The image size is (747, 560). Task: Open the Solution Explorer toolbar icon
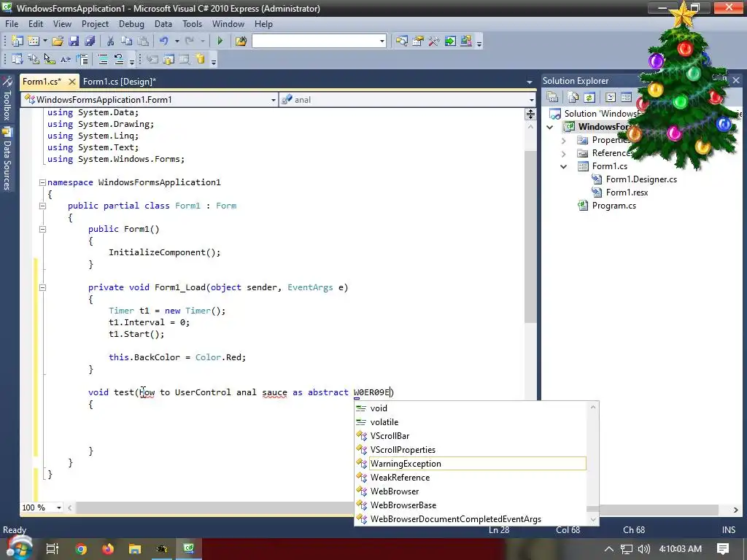[x=402, y=42]
